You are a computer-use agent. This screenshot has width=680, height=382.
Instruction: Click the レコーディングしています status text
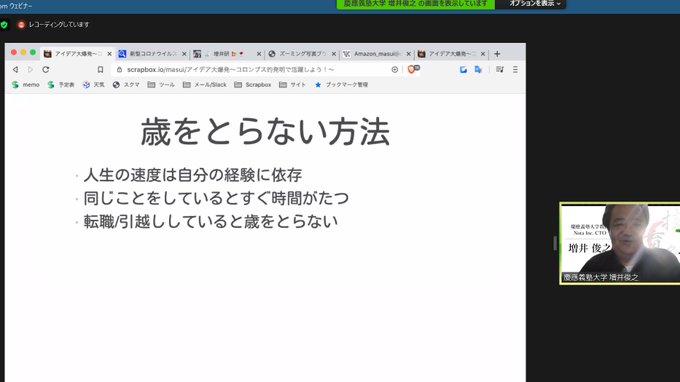pyautogui.click(x=59, y=25)
